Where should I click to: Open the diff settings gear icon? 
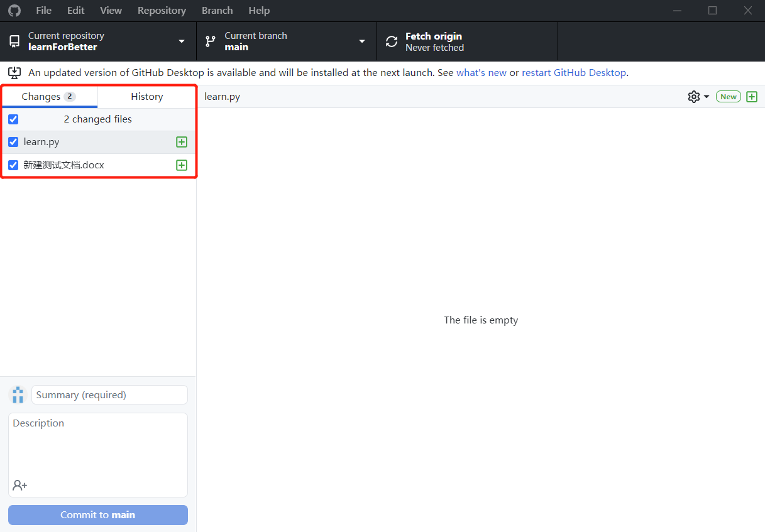tap(694, 97)
